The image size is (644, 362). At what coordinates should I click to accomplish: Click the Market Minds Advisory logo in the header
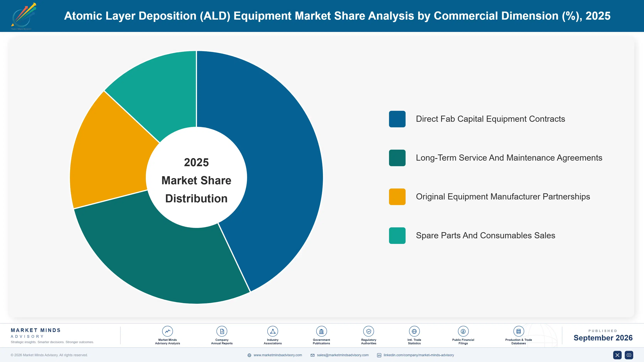tap(23, 16)
